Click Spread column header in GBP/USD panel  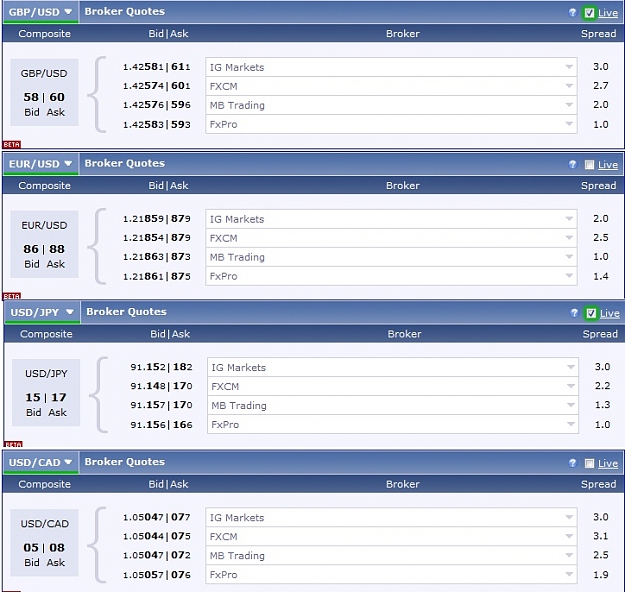pos(598,33)
